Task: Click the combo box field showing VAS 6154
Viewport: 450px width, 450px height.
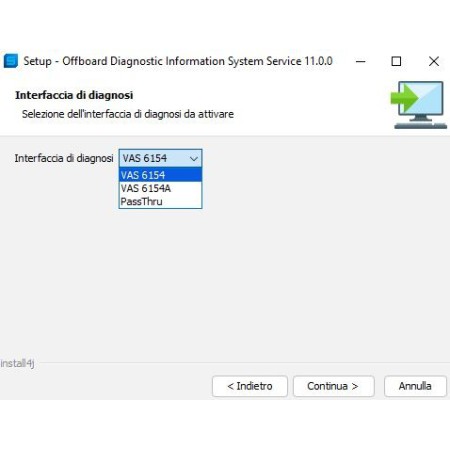Action: [x=160, y=158]
